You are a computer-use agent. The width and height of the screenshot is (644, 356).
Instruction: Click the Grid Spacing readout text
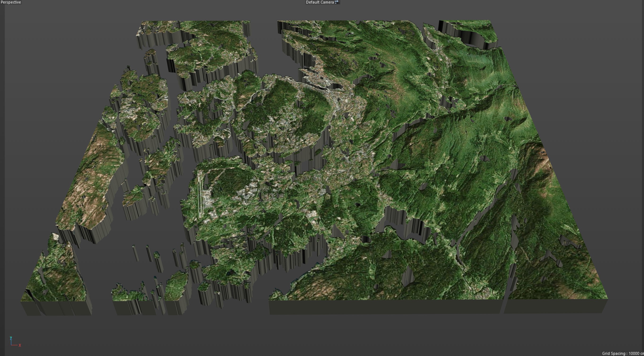pyautogui.click(x=622, y=353)
